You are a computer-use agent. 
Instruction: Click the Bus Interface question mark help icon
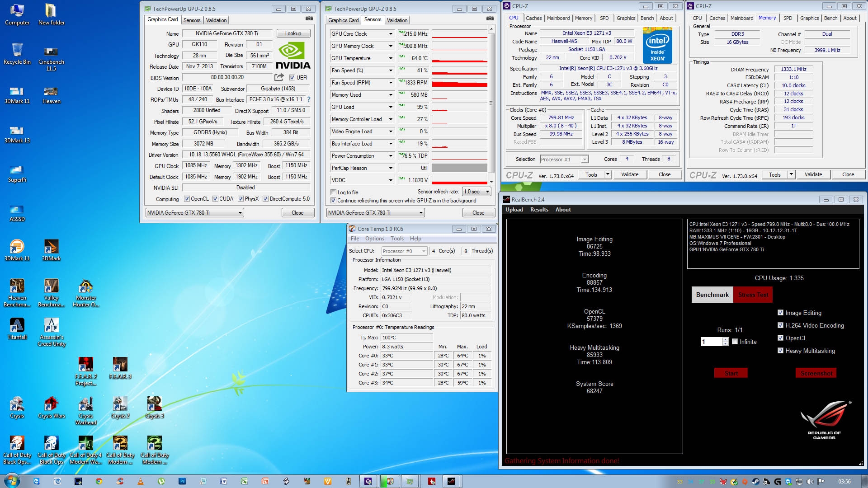309,99
